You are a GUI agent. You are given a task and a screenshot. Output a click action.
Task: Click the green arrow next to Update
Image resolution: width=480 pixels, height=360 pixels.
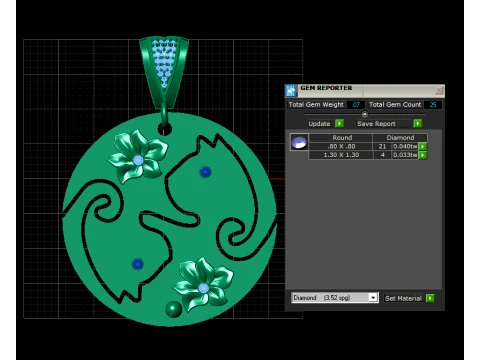[339, 124]
